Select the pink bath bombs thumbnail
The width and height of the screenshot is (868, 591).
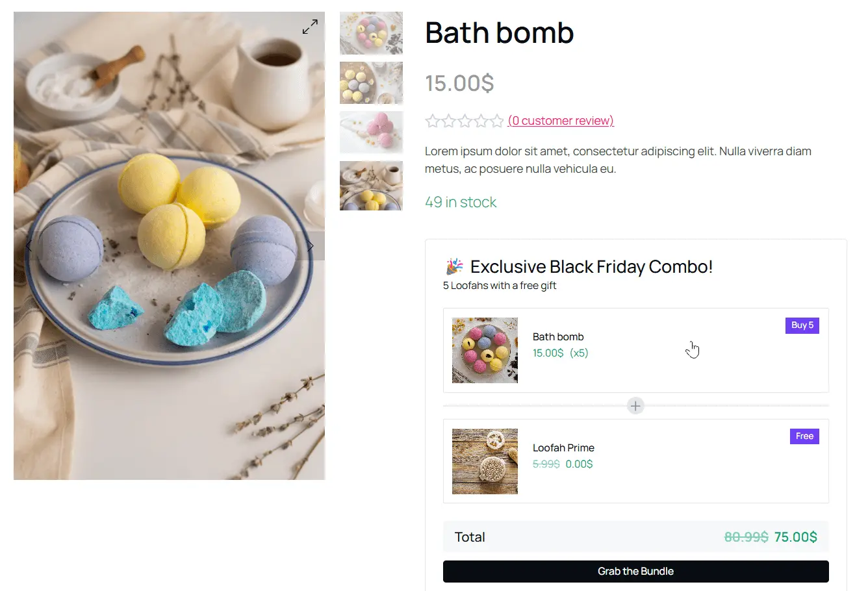click(x=371, y=132)
